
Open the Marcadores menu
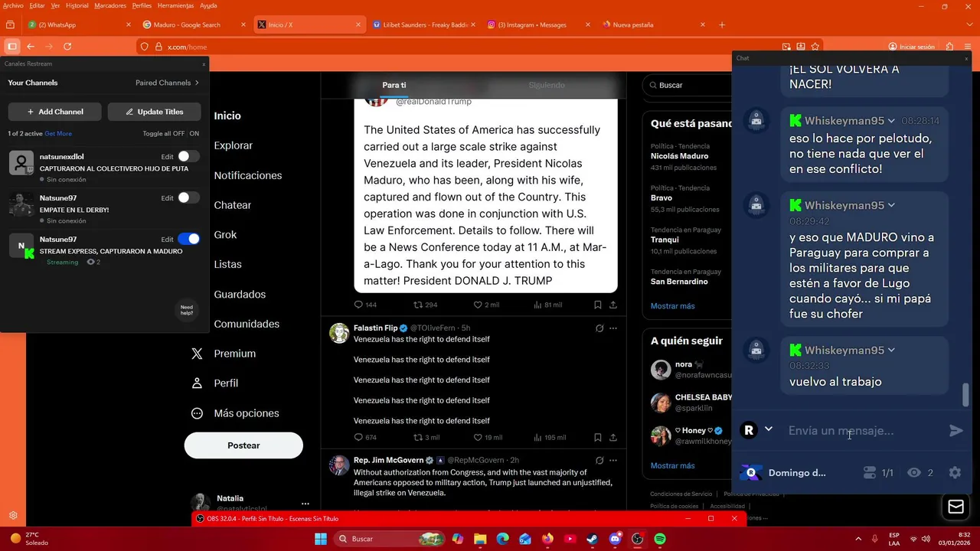click(110, 5)
